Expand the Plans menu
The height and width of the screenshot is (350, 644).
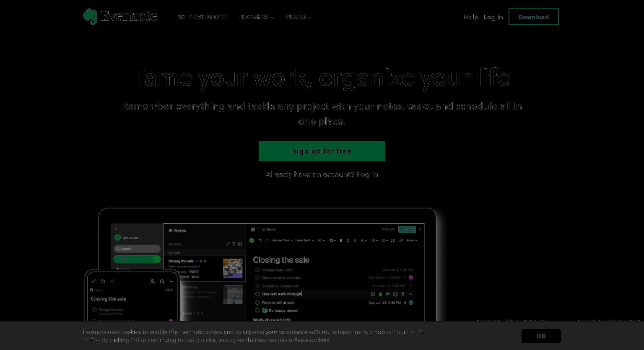[x=299, y=17]
